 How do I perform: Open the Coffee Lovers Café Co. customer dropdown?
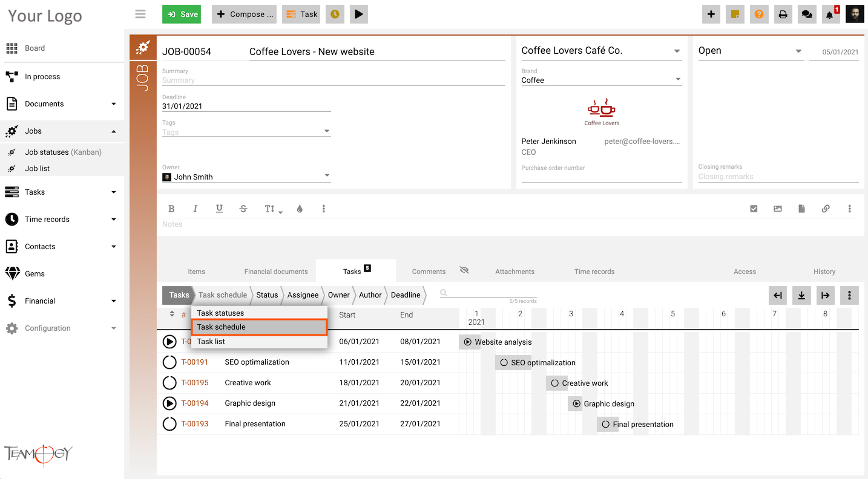(677, 51)
